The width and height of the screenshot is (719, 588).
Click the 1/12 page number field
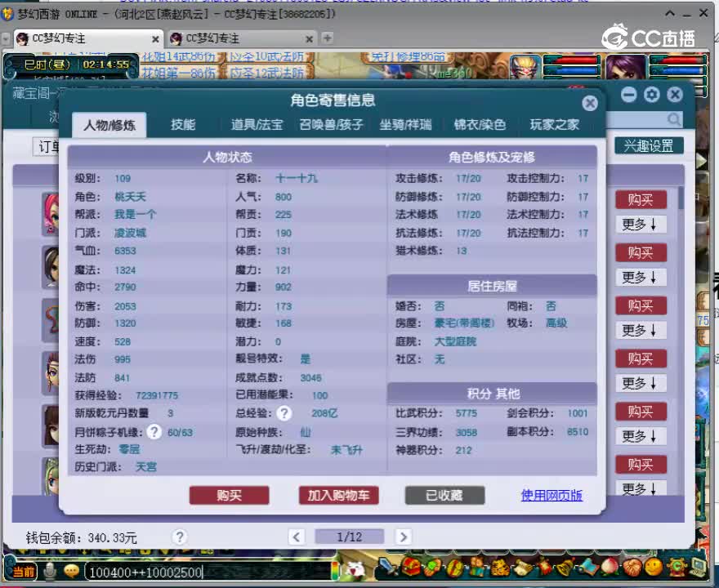point(349,537)
